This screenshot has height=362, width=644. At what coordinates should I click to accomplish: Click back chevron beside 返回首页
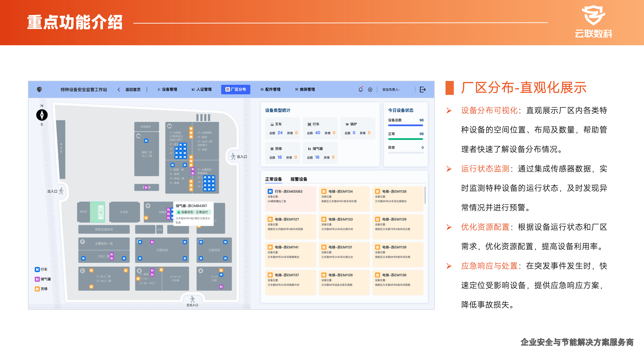pyautogui.click(x=119, y=89)
